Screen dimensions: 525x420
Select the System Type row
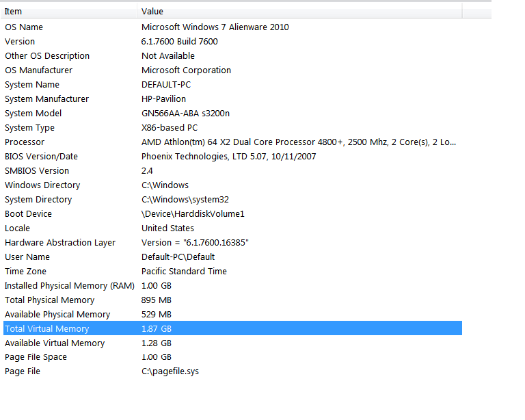(x=29, y=128)
